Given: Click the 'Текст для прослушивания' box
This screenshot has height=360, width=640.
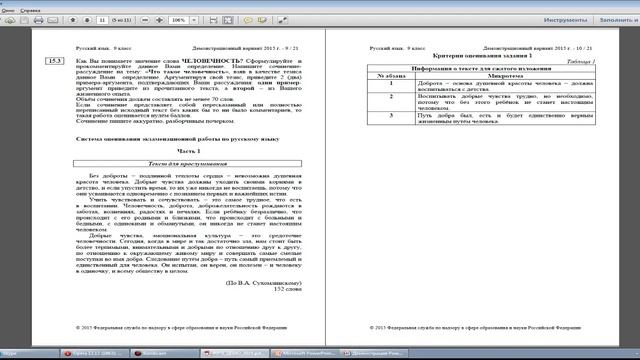Looking at the screenshot, I should point(187,164).
